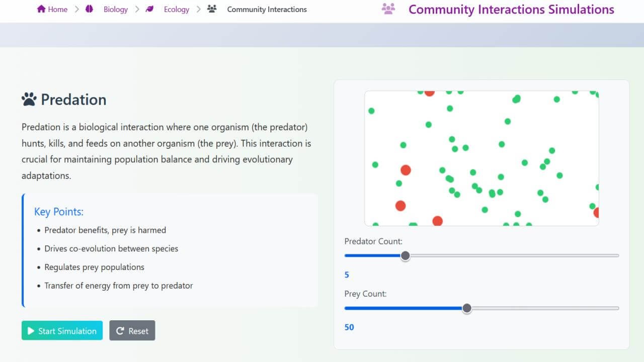This screenshot has width=644, height=362.
Task: Click the Predation heading text
Action: [73, 100]
